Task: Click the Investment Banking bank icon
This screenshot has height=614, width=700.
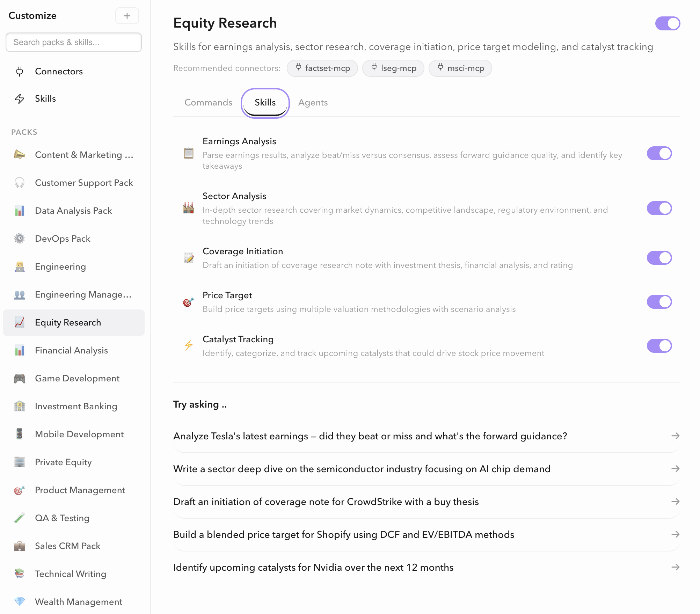Action: pos(20,406)
